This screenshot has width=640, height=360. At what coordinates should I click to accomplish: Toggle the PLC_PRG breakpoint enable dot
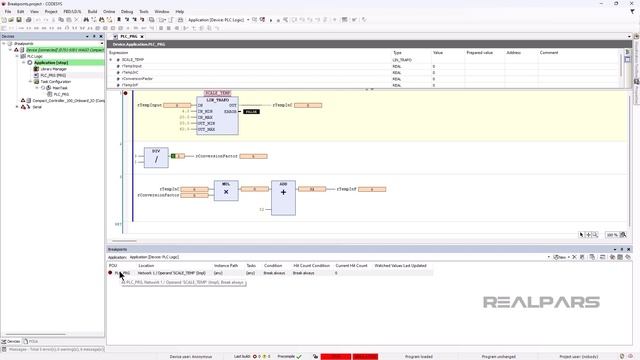[110, 273]
